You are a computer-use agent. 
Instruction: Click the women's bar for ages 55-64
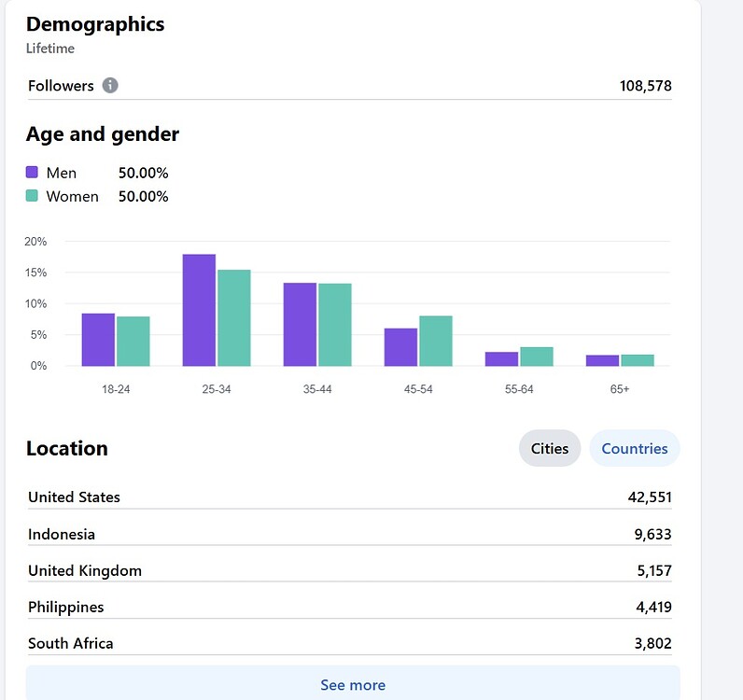tap(536, 357)
